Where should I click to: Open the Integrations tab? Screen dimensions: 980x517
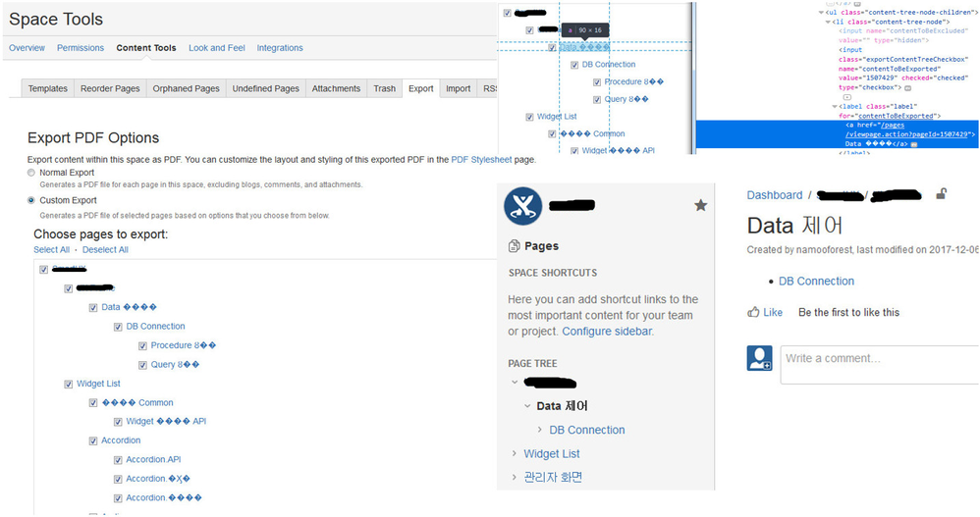(x=280, y=48)
